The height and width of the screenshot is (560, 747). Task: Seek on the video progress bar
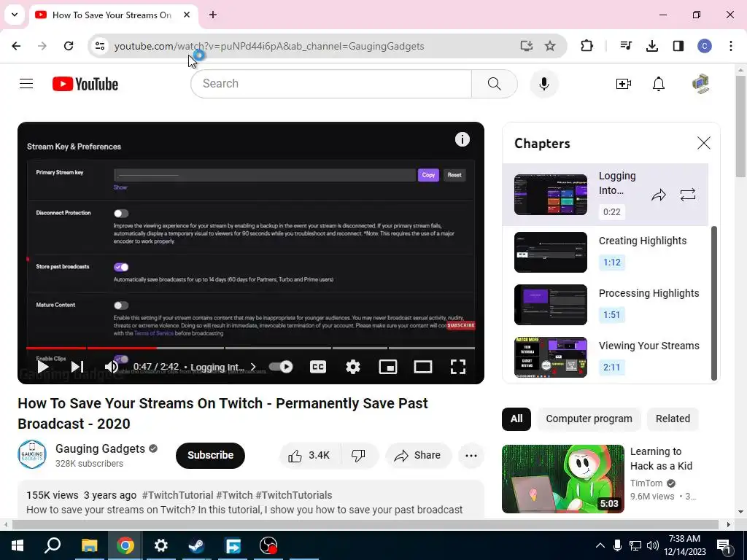pyautogui.click(x=251, y=348)
